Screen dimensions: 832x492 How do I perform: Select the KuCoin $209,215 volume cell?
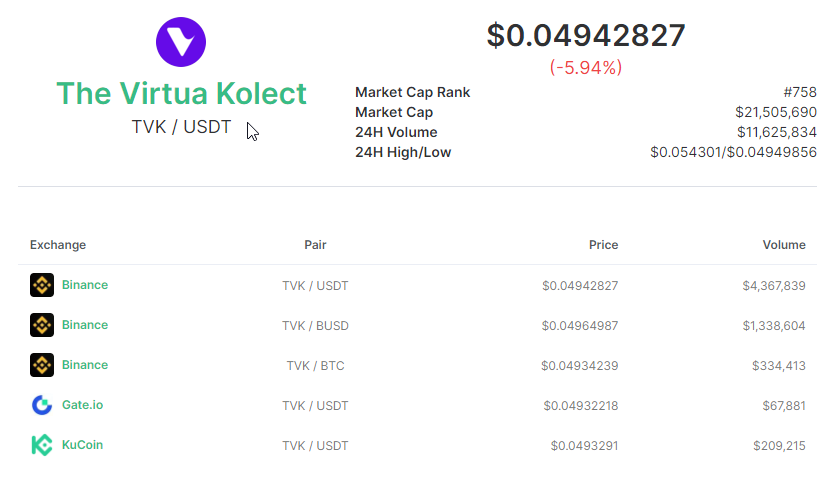pos(779,446)
